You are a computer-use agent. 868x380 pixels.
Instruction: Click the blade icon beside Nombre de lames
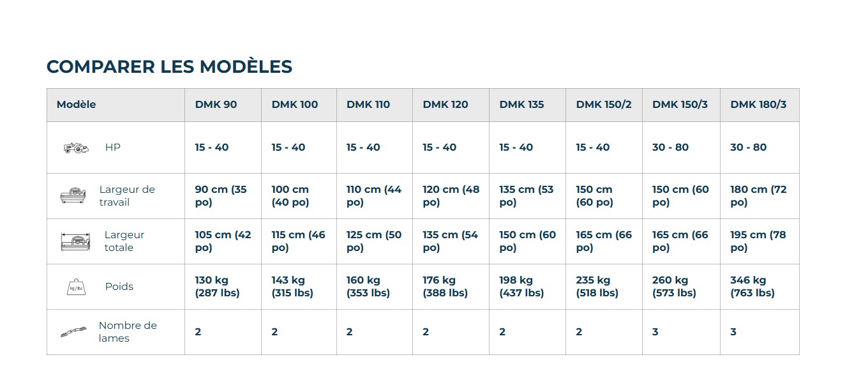pos(74,332)
